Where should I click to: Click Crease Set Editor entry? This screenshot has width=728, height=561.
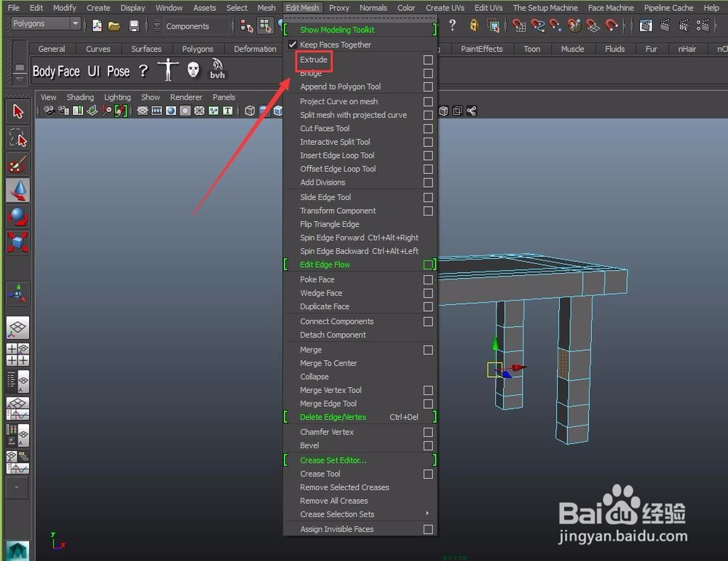click(333, 461)
